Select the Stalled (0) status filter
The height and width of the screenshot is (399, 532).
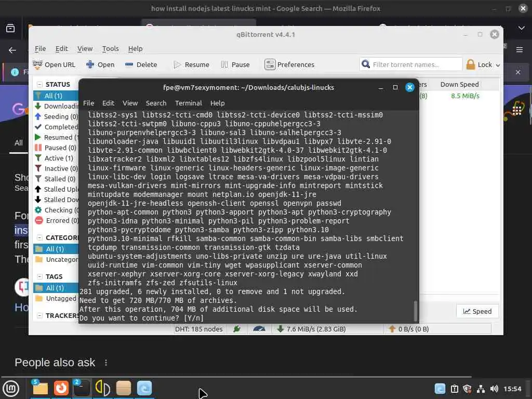point(56,179)
